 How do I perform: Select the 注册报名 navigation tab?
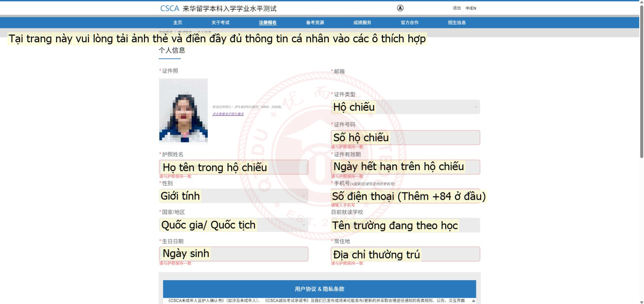(x=268, y=23)
